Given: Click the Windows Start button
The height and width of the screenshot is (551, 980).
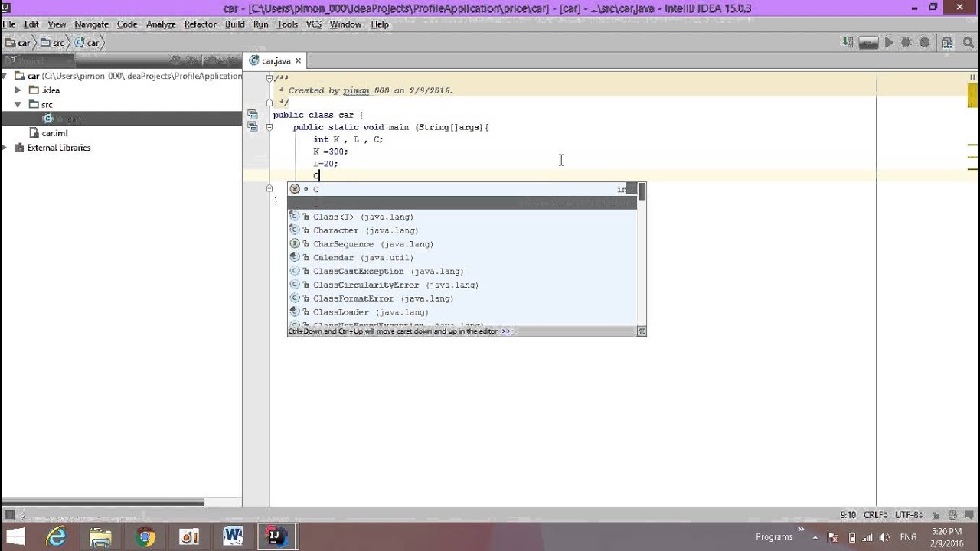Looking at the screenshot, I should pos(15,536).
